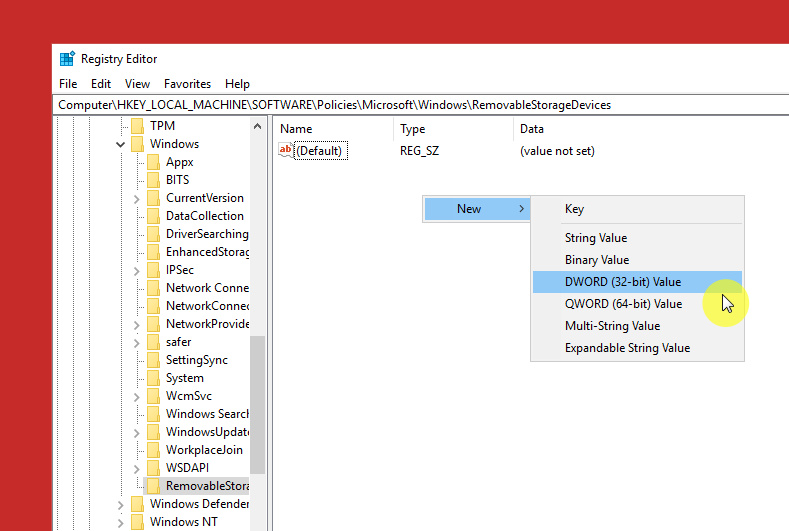Click the IPSec folder icon
This screenshot has width=789, height=531.
[x=153, y=270]
